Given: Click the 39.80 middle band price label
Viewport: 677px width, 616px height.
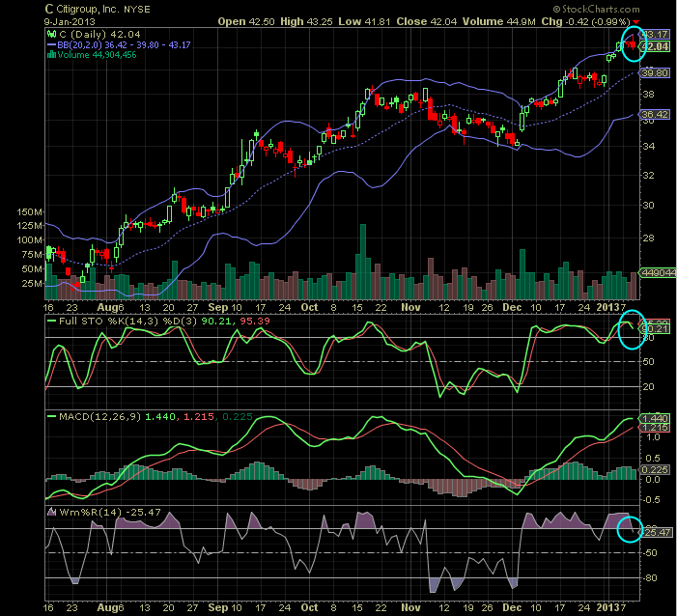Looking at the screenshot, I should tap(655, 73).
